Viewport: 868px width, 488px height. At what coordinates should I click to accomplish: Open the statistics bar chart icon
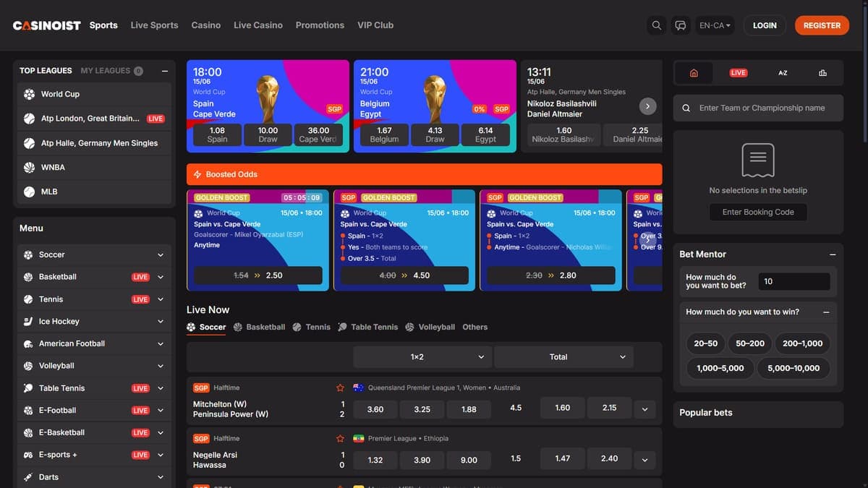point(822,73)
